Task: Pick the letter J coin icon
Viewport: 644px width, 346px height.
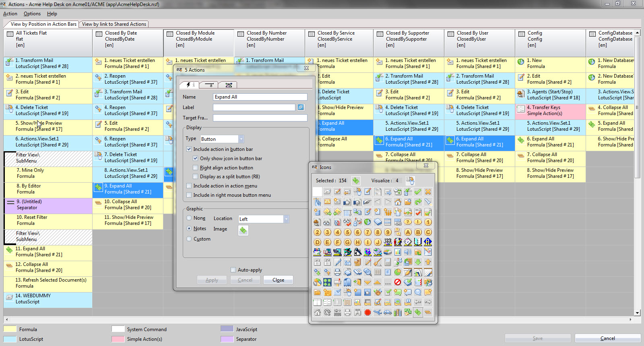Action: click(378, 242)
